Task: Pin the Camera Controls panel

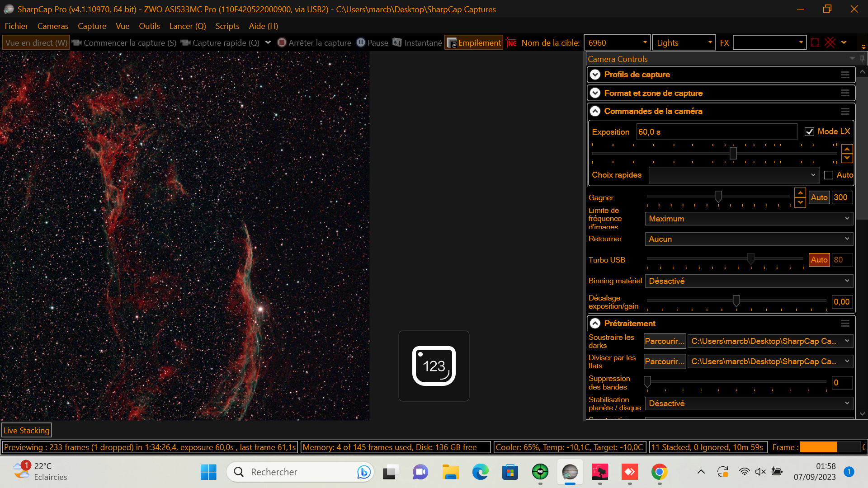Action: click(862, 59)
